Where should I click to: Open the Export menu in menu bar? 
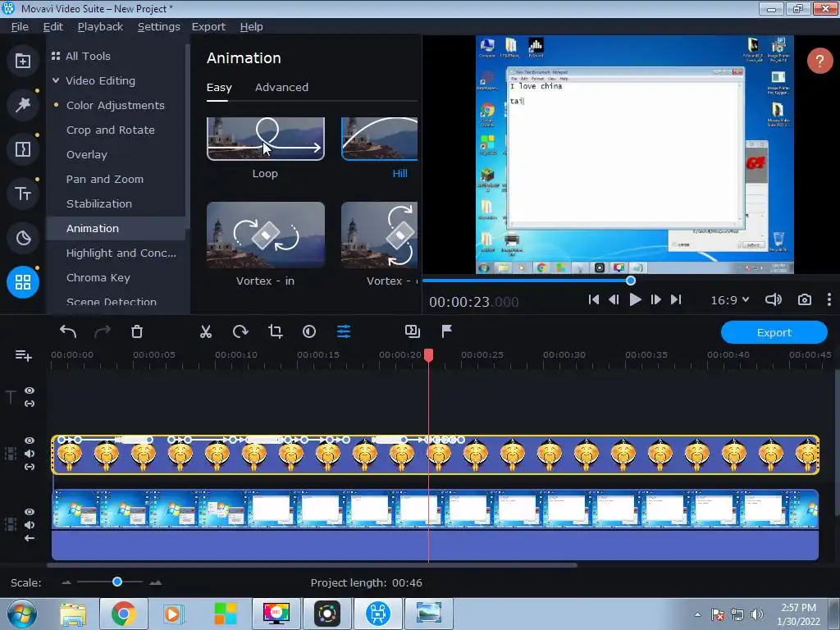click(208, 26)
